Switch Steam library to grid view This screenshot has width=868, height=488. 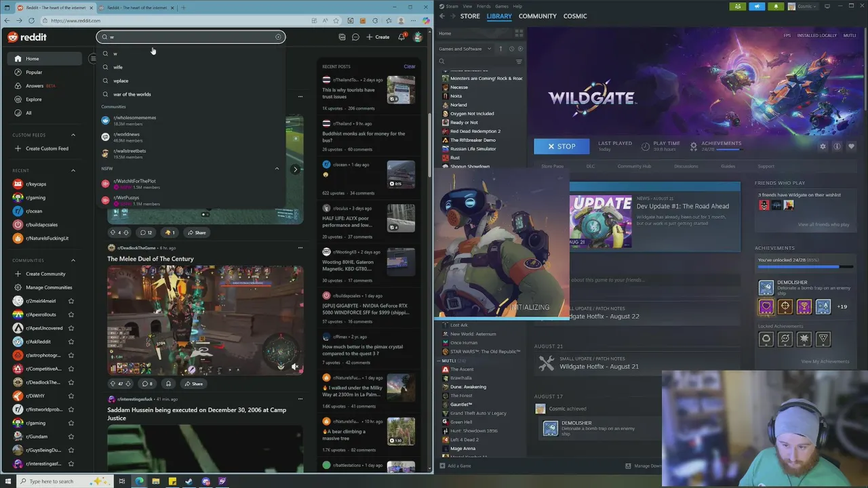coord(519,33)
